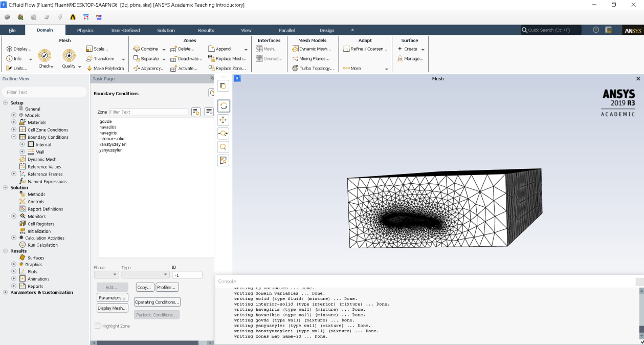Click the zone ID input field
The width and height of the screenshot is (644, 345).
[x=187, y=275]
